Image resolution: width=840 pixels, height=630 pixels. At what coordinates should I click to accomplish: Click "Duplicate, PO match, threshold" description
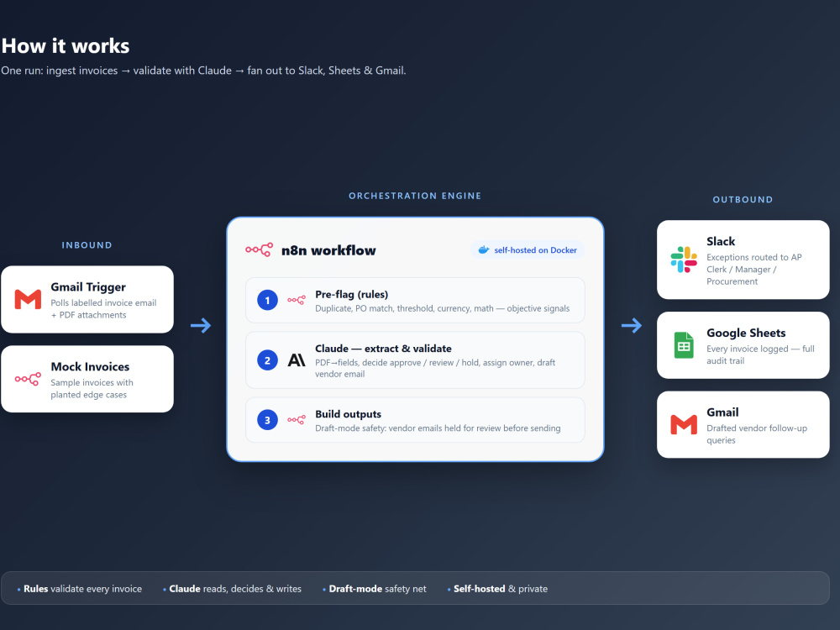coord(442,308)
